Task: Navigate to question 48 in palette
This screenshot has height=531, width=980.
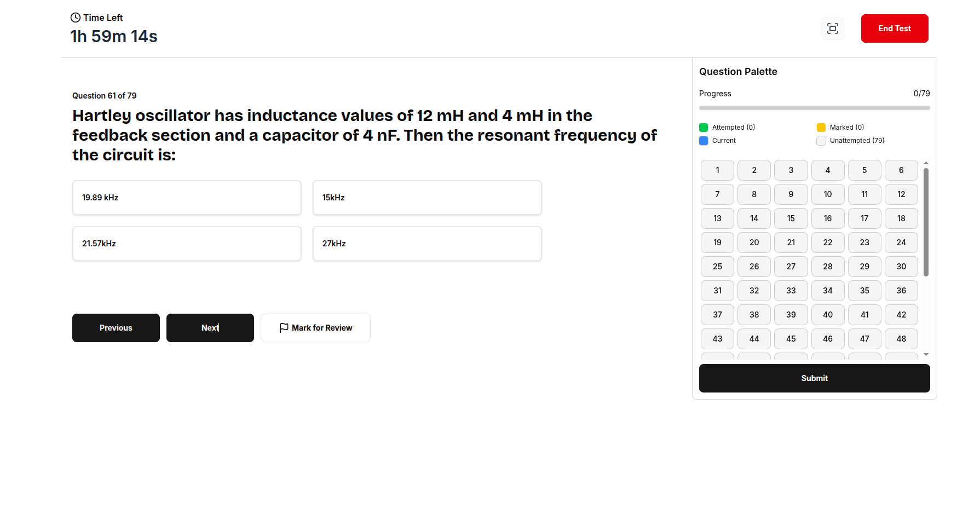Action: [901, 339]
